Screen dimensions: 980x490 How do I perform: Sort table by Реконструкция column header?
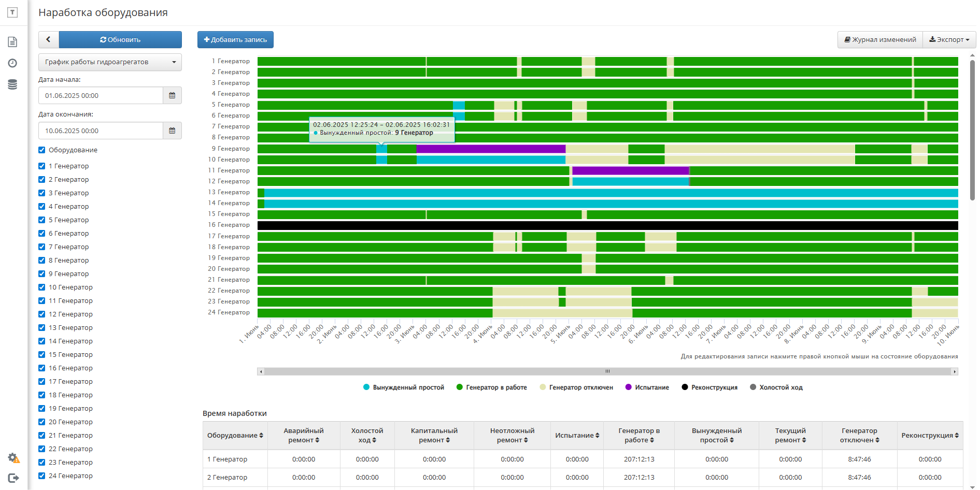click(930, 436)
